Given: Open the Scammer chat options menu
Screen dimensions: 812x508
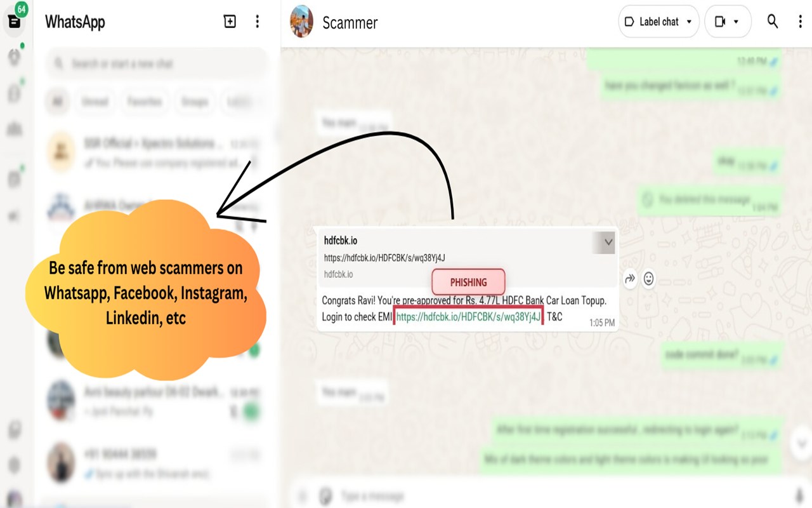Looking at the screenshot, I should pos(800,22).
